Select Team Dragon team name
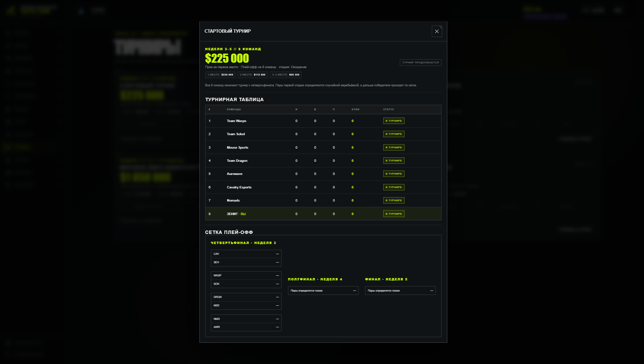 tap(237, 161)
